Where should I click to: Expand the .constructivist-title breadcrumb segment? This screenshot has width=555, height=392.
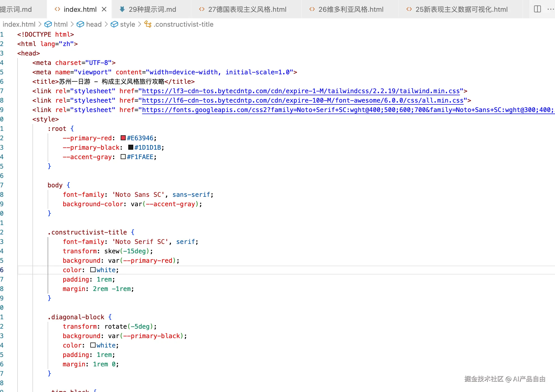[x=184, y=24]
